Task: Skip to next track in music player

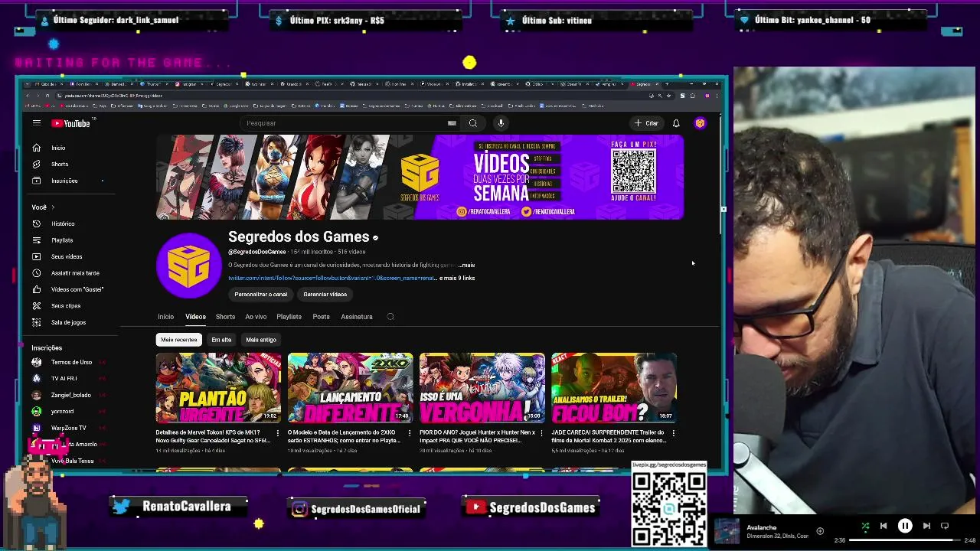Action: click(926, 526)
